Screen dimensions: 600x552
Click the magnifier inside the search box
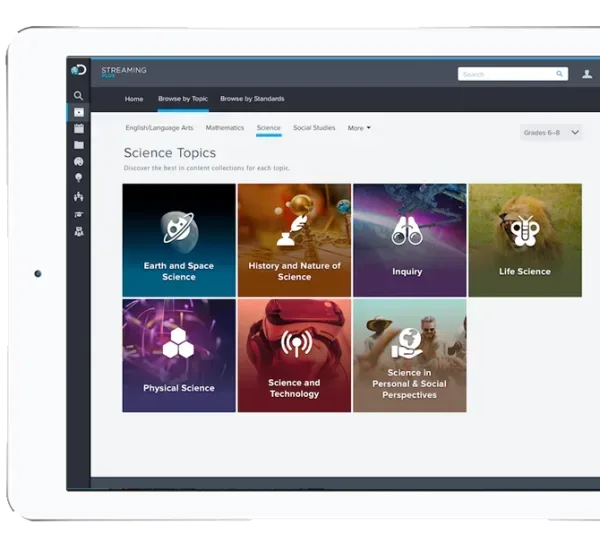coord(559,74)
